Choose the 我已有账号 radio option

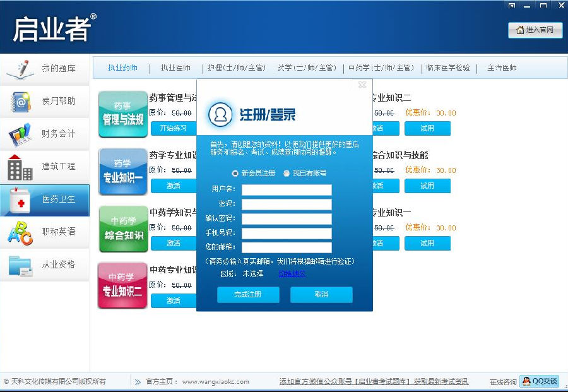(287, 173)
